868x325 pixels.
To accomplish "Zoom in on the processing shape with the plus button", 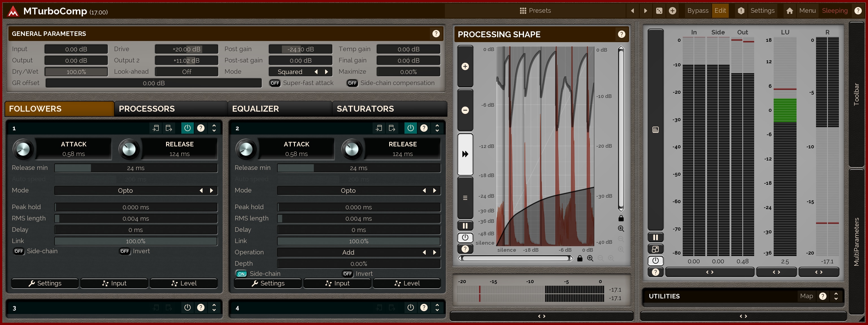I will tap(465, 66).
